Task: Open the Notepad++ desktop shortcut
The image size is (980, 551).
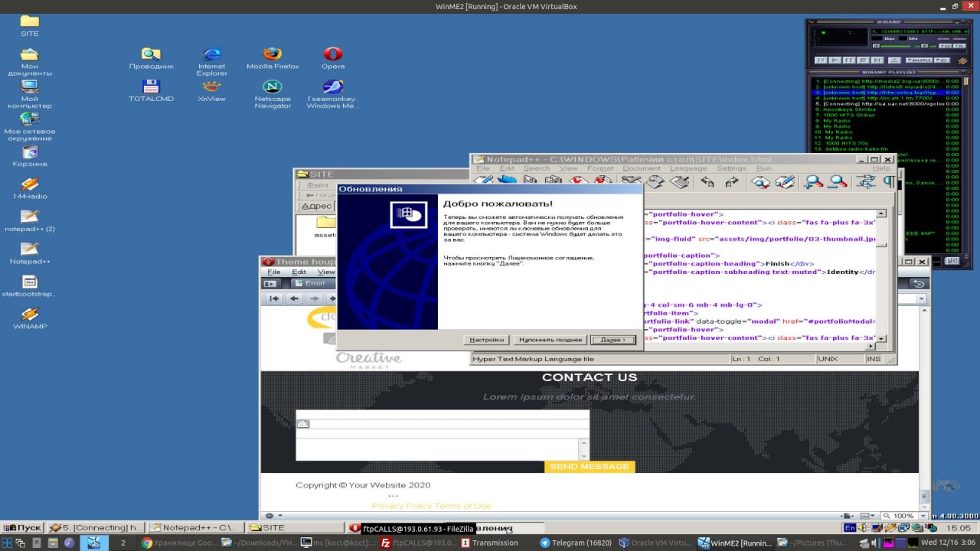Action: (x=29, y=253)
